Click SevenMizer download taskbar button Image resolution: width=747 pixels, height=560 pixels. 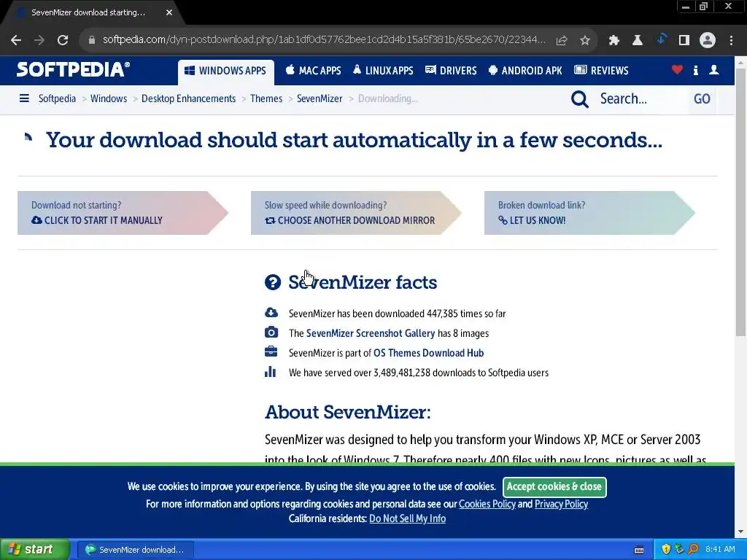(135, 550)
